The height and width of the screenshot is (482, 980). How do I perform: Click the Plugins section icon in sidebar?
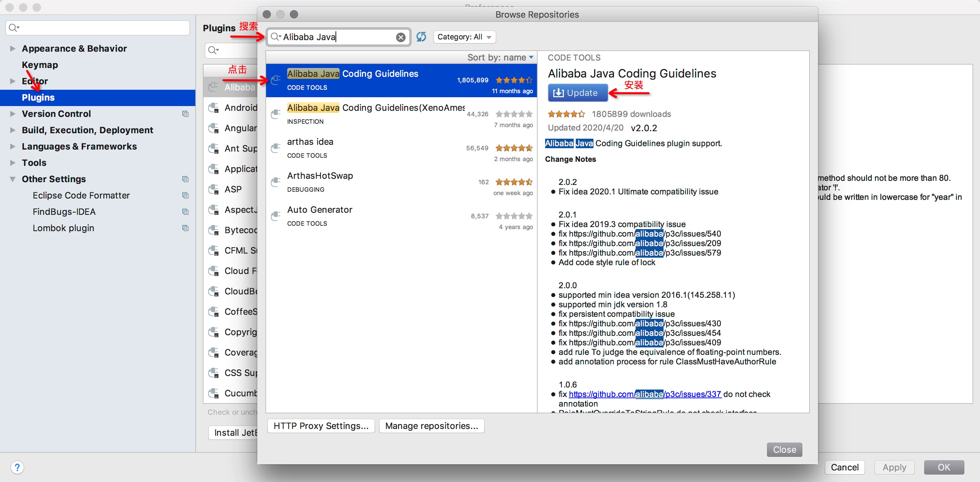[x=38, y=98]
